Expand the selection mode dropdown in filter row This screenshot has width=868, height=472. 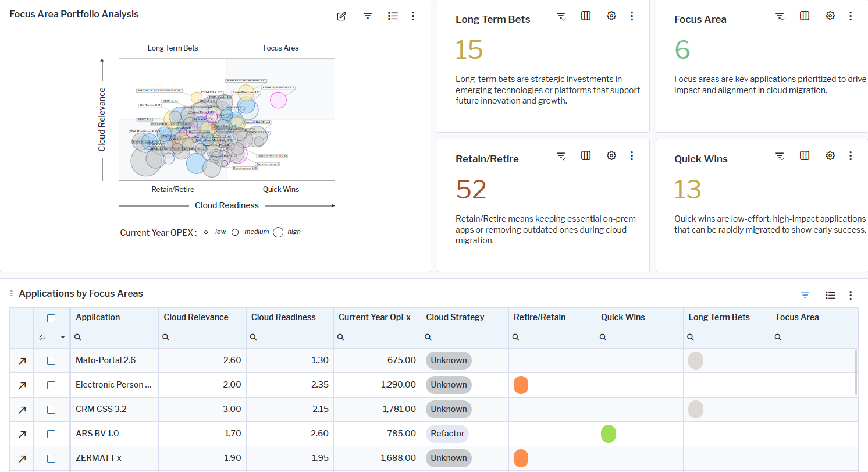click(x=62, y=338)
